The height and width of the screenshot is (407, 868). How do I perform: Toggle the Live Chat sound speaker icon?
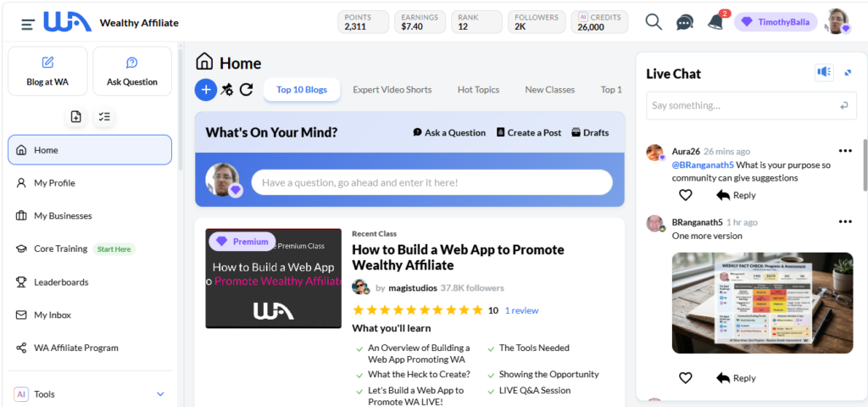point(824,72)
